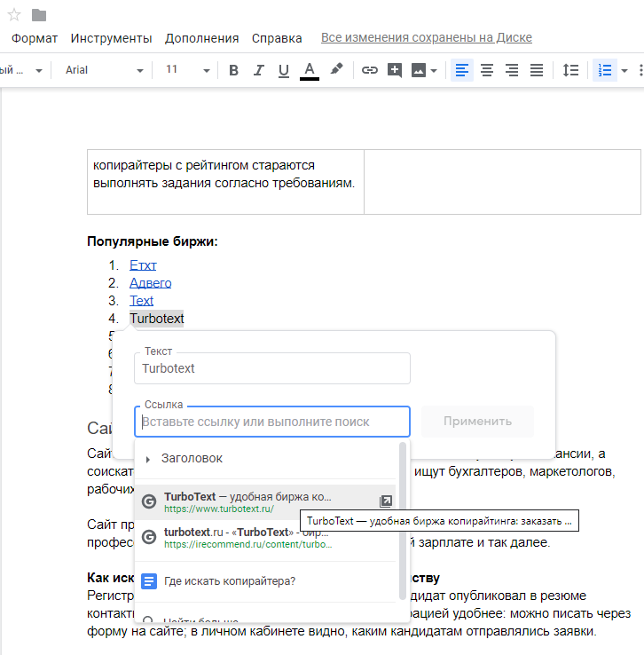Open the Arial font dropdown
The width and height of the screenshot is (644, 655).
pyautogui.click(x=105, y=70)
